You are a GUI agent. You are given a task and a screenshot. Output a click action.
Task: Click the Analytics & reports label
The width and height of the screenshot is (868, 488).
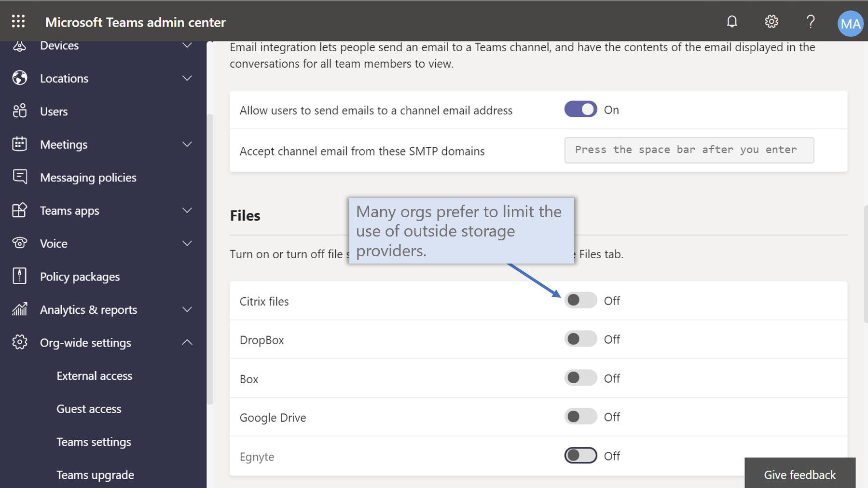click(88, 309)
